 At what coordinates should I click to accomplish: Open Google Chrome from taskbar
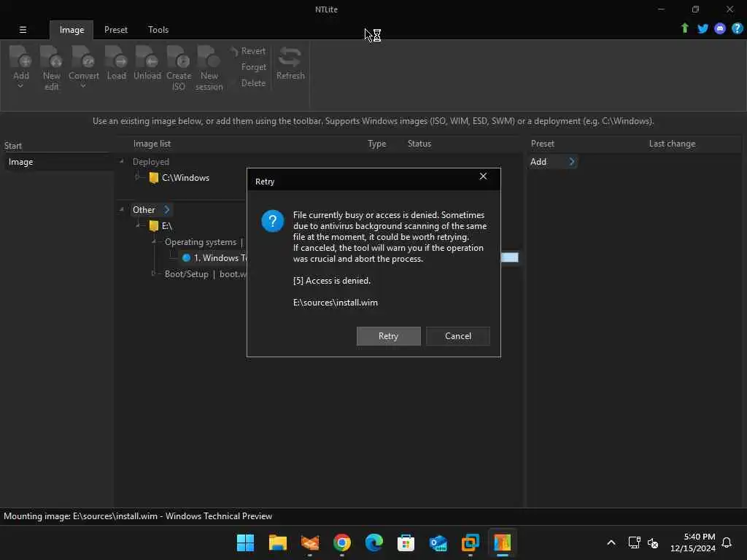coord(342,542)
